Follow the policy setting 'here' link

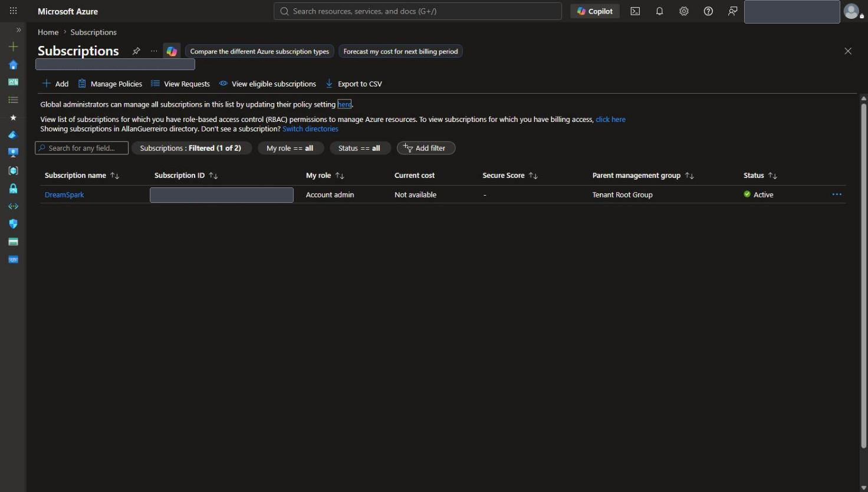click(x=344, y=104)
